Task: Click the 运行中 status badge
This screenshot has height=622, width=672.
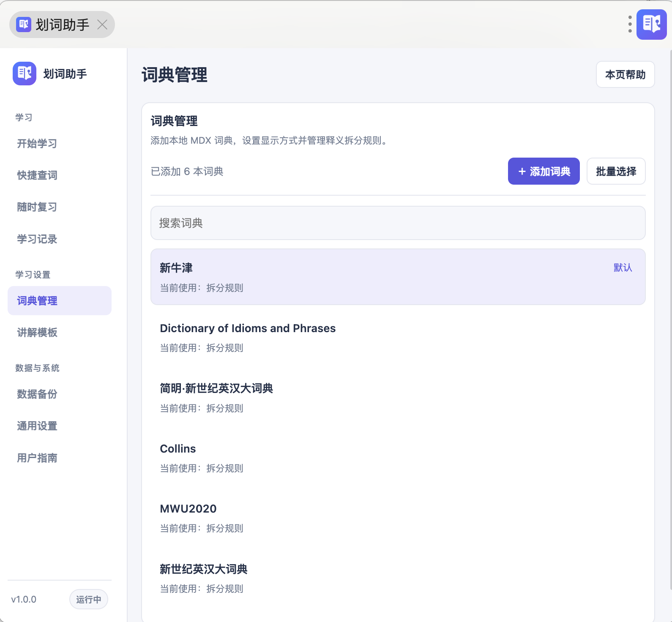Action: pyautogui.click(x=89, y=599)
